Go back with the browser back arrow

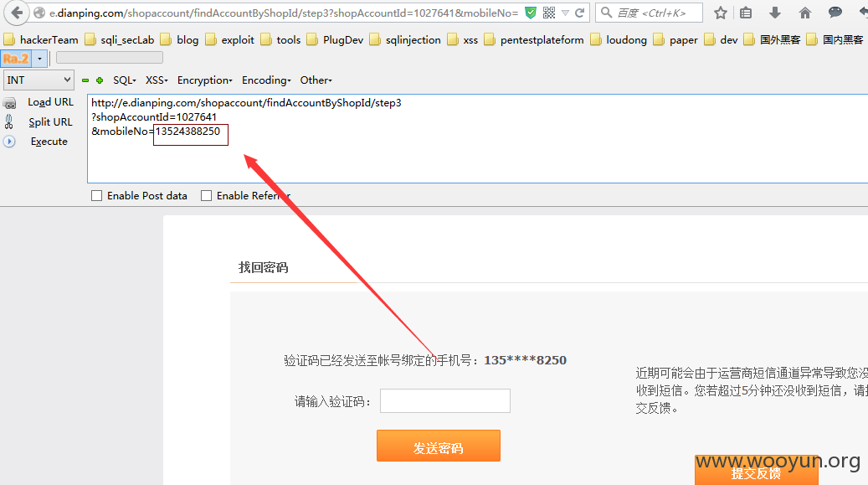16,13
